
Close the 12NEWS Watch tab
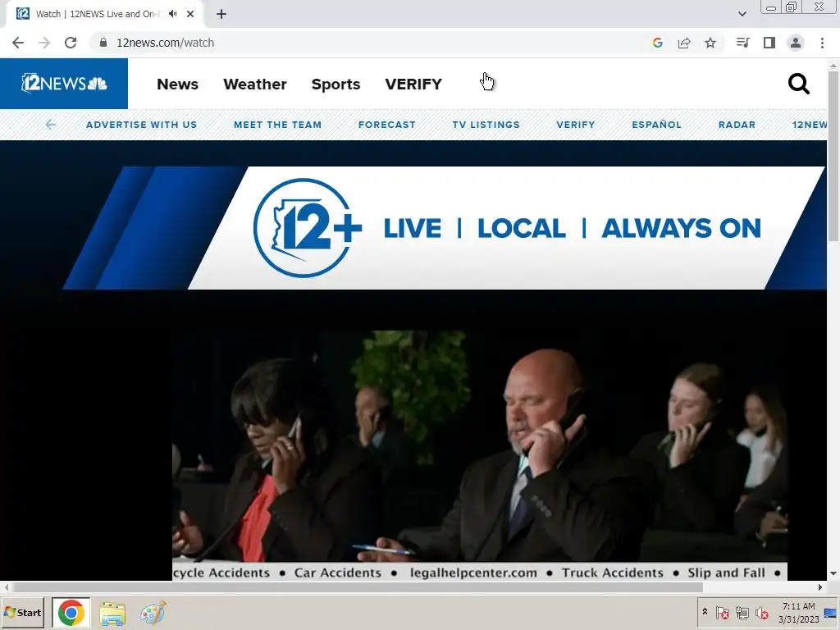[190, 14]
